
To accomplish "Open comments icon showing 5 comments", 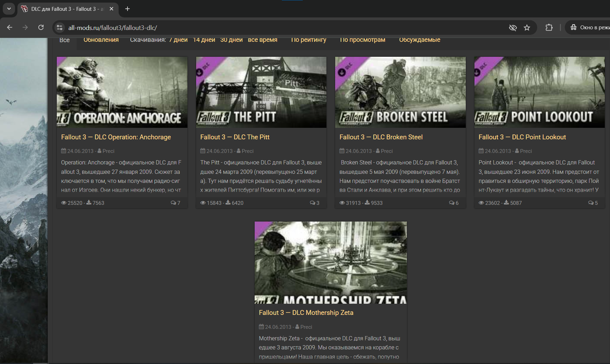I will pyautogui.click(x=591, y=203).
